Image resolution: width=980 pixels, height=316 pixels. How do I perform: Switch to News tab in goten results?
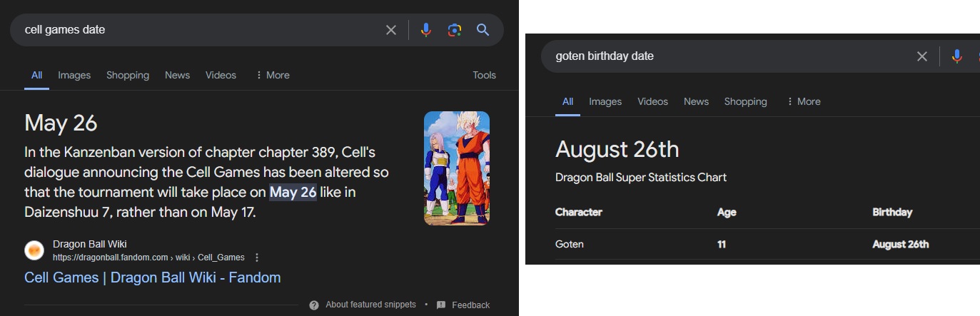(696, 101)
